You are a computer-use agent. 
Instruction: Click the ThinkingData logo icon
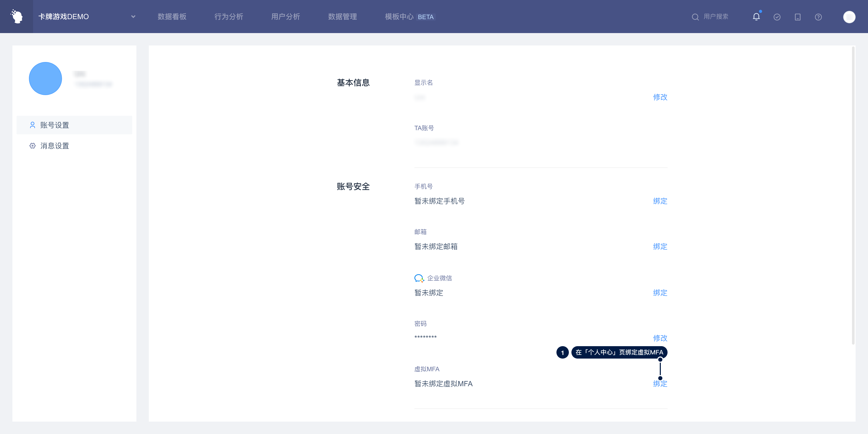(17, 17)
